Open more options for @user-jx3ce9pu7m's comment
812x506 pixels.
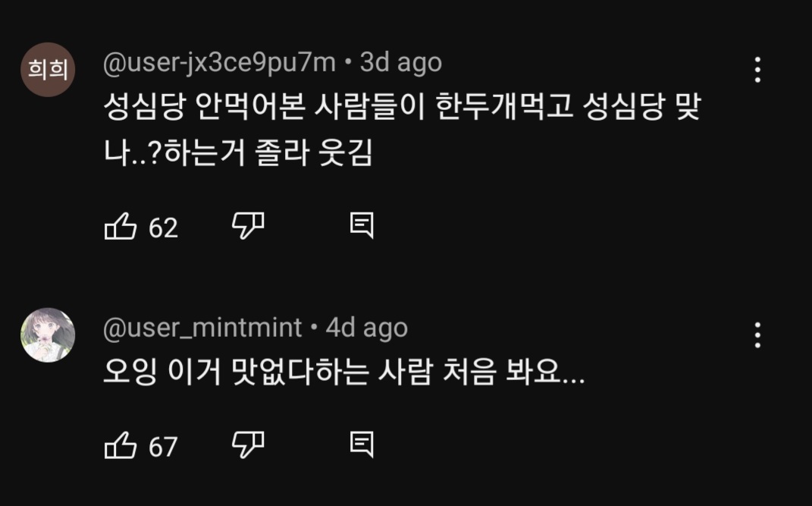(x=757, y=70)
